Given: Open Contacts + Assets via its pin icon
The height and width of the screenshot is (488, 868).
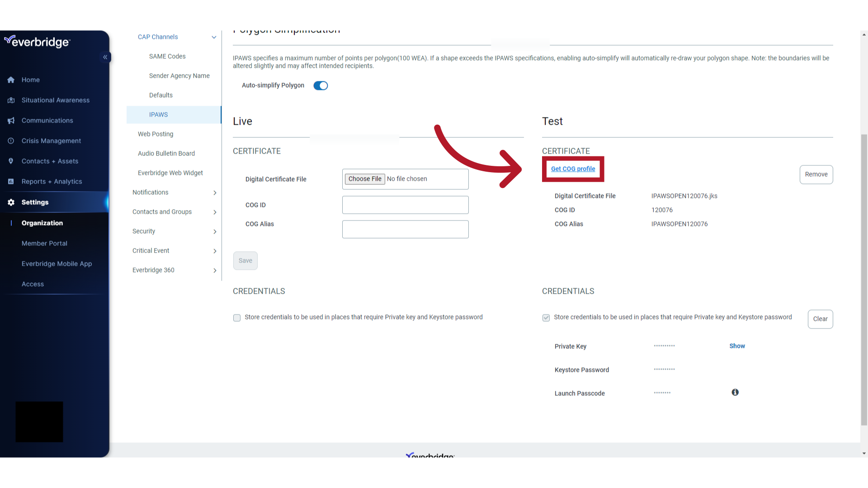Looking at the screenshot, I should pyautogui.click(x=11, y=161).
